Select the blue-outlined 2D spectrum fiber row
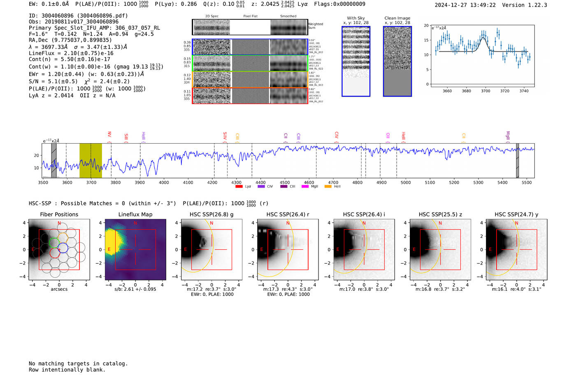Image resolution: width=576 pixels, height=392 pixels. click(x=250, y=47)
